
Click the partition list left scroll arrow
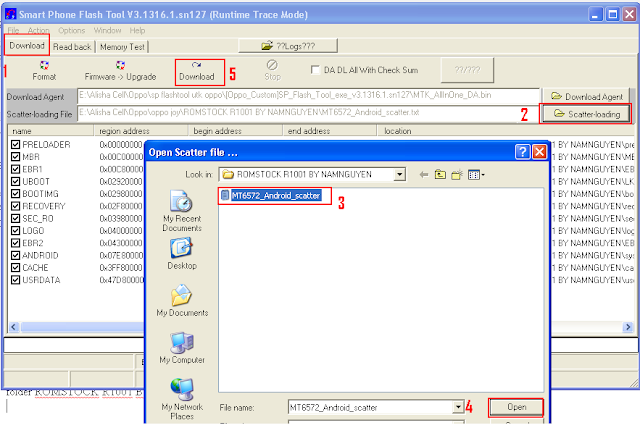point(14,327)
